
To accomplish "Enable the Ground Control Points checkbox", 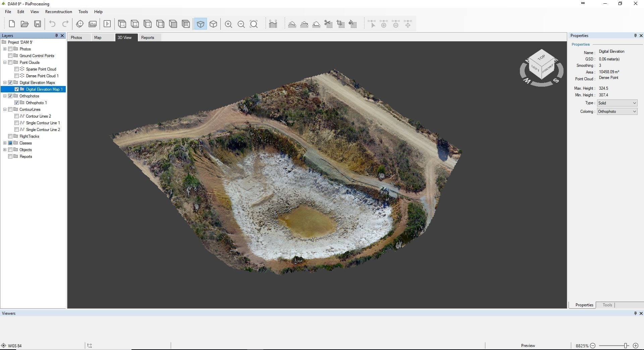I will tap(10, 56).
